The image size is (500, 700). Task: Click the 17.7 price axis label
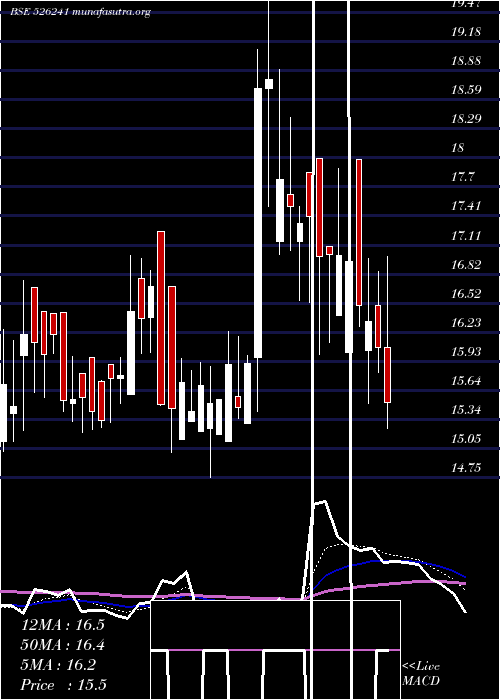[462, 177]
